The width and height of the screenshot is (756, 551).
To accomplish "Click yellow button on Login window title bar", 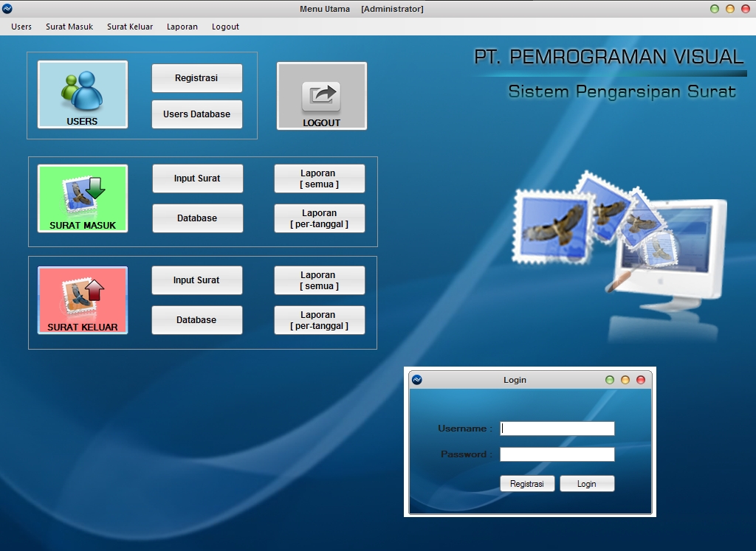I will 625,380.
